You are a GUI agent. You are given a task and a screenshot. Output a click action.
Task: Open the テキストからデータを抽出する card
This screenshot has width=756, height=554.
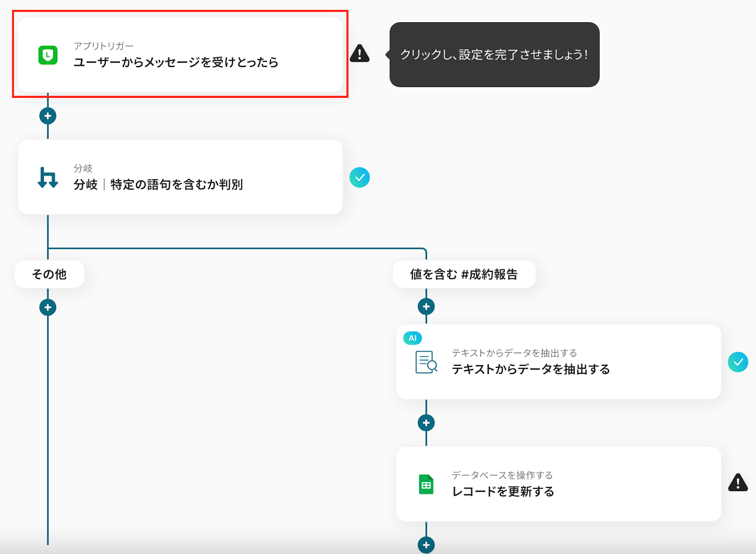click(x=558, y=362)
